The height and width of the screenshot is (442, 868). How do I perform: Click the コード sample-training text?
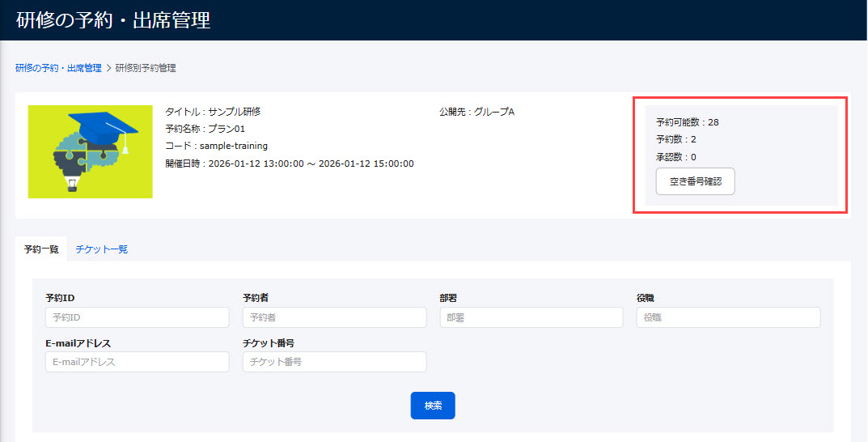[x=216, y=146]
